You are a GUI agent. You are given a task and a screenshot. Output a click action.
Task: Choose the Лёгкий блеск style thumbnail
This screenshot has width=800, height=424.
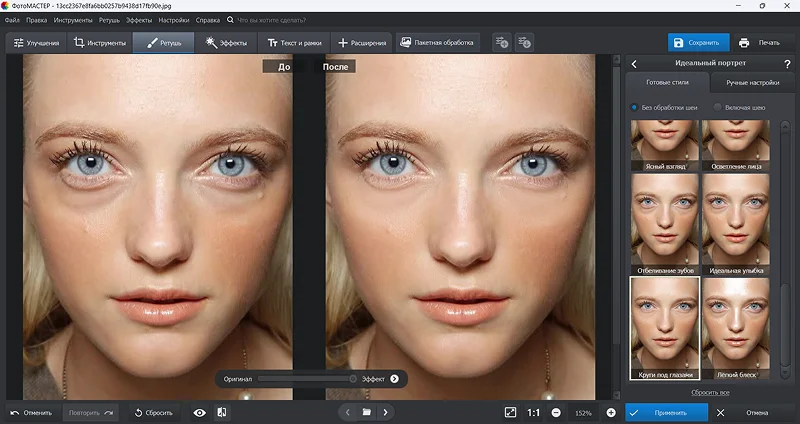736,328
